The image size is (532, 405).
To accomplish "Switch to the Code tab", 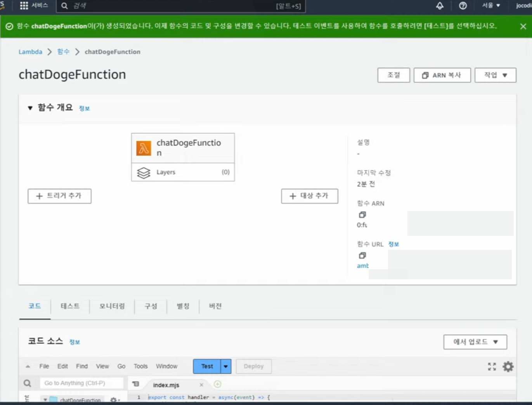I will click(x=35, y=306).
